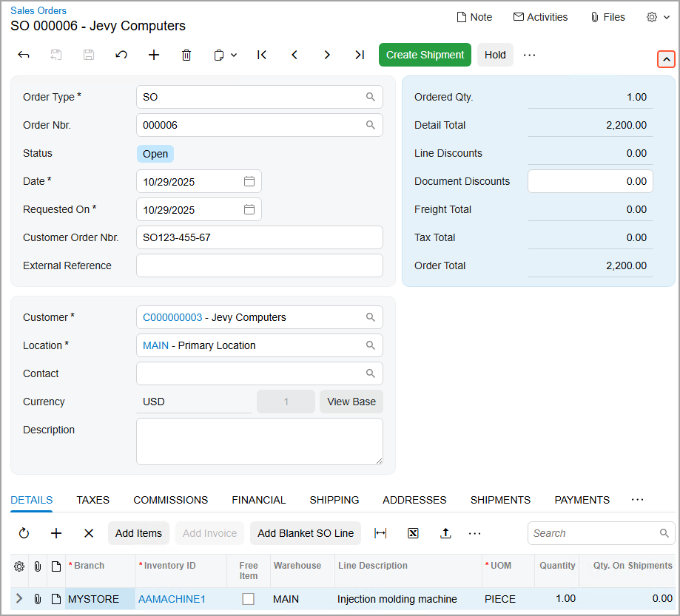Click the Save and Close icon
This screenshot has width=680, height=616.
[x=56, y=55]
